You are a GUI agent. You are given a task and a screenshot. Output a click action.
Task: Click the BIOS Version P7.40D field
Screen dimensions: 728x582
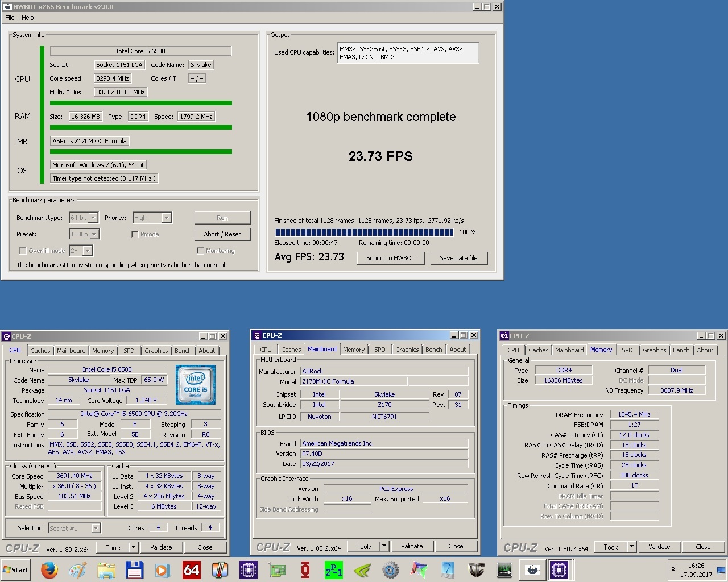pos(384,454)
